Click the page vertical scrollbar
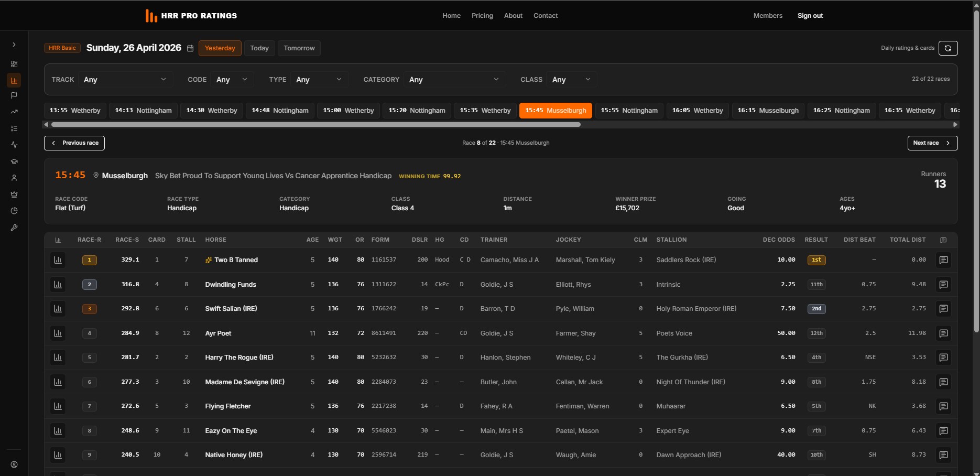This screenshot has width=980, height=476. 976,171
